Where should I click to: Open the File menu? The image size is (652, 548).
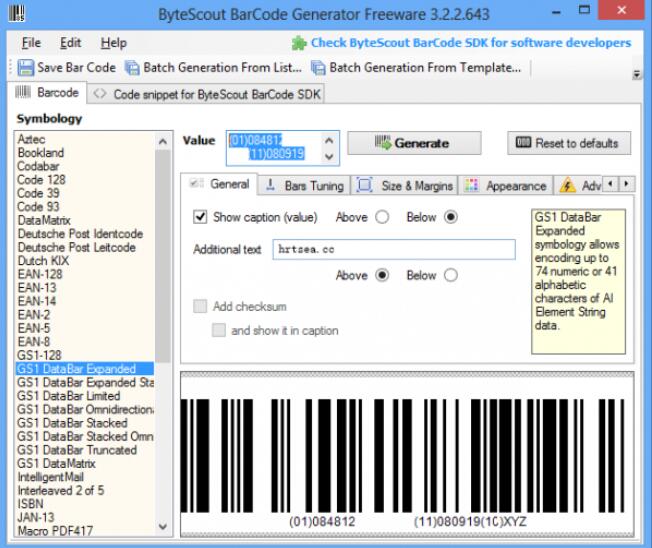(31, 43)
